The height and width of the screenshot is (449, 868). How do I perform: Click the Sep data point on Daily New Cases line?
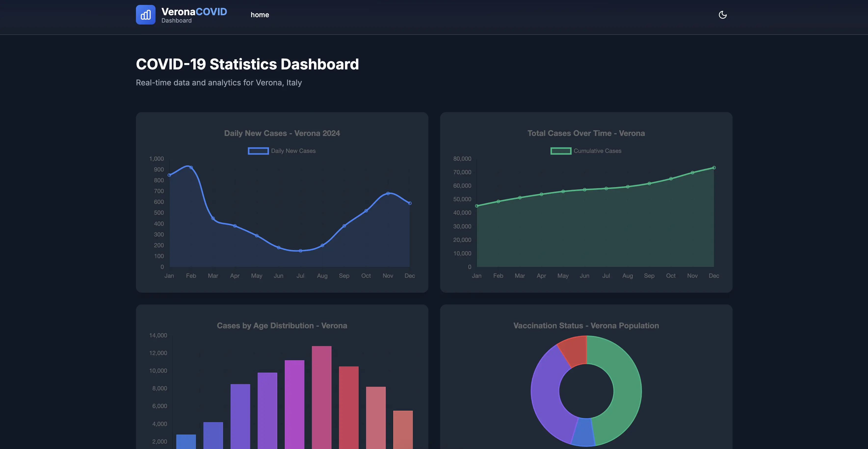pyautogui.click(x=344, y=226)
